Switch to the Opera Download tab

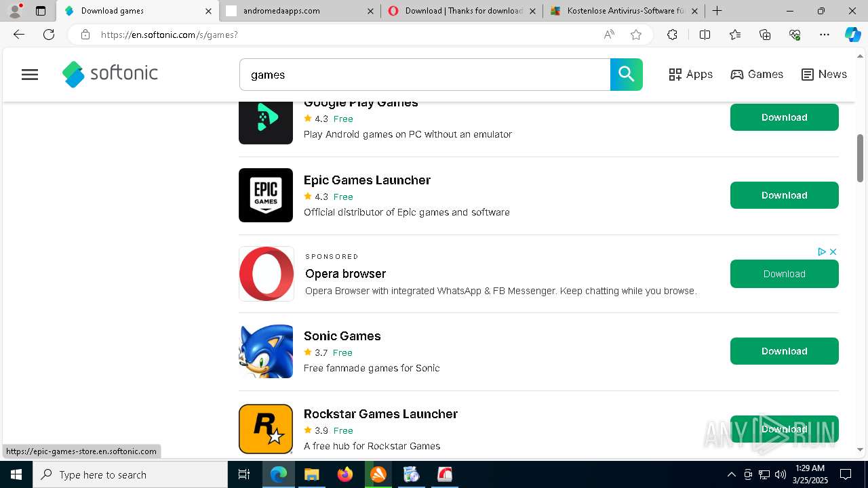(x=461, y=11)
